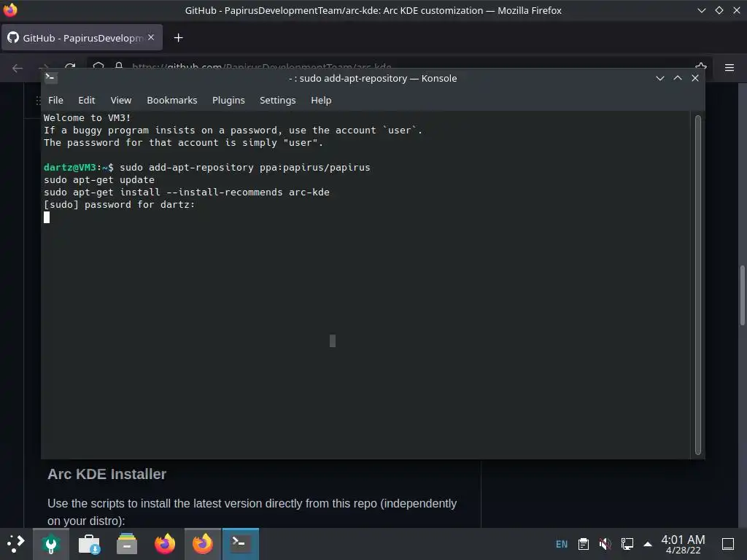
Task: Expand the hidden system tray icons arrow
Action: [648, 544]
